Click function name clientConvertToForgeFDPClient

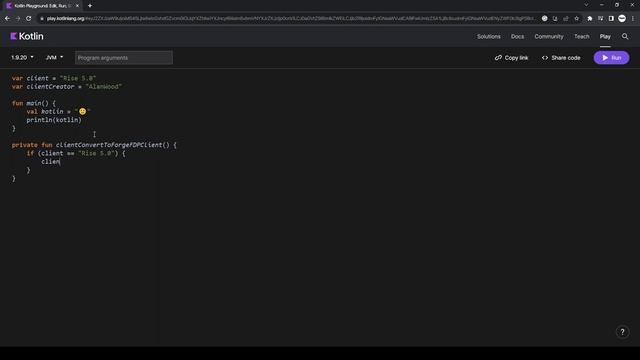tap(109, 145)
